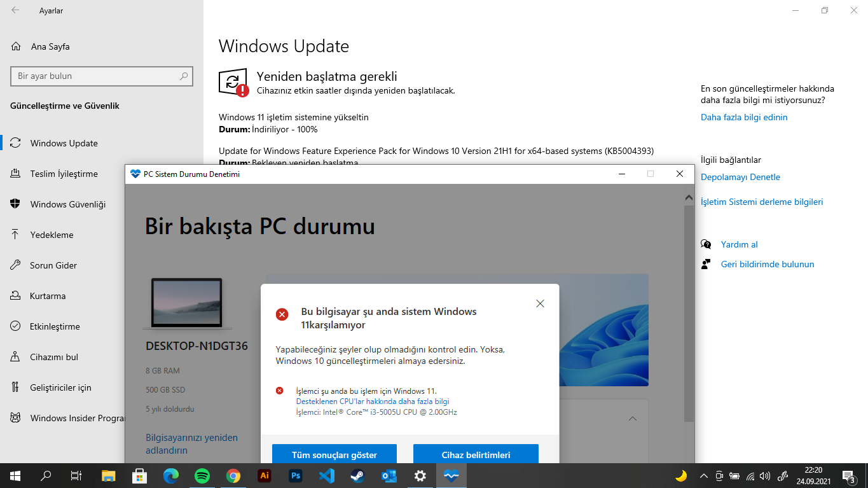Click the Windows Insider Program icon
This screenshot has height=488, width=868.
[x=16, y=418]
